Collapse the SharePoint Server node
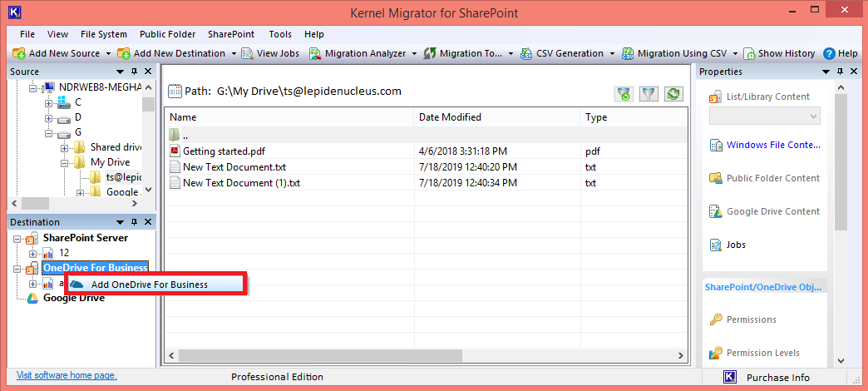Screen dimensions: 868x391 (x=17, y=239)
